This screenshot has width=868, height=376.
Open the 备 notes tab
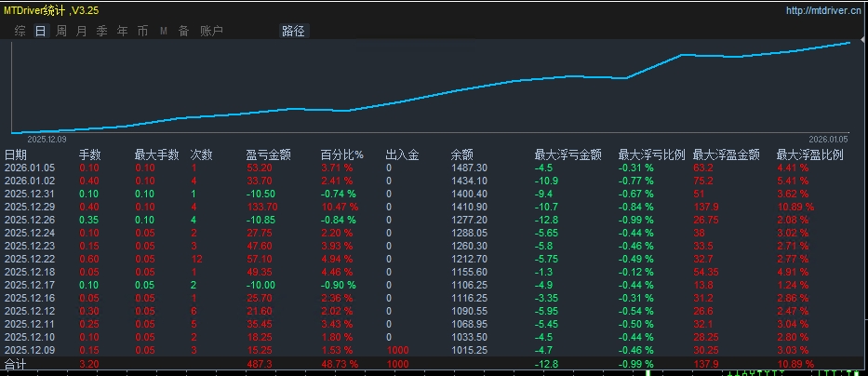click(184, 31)
